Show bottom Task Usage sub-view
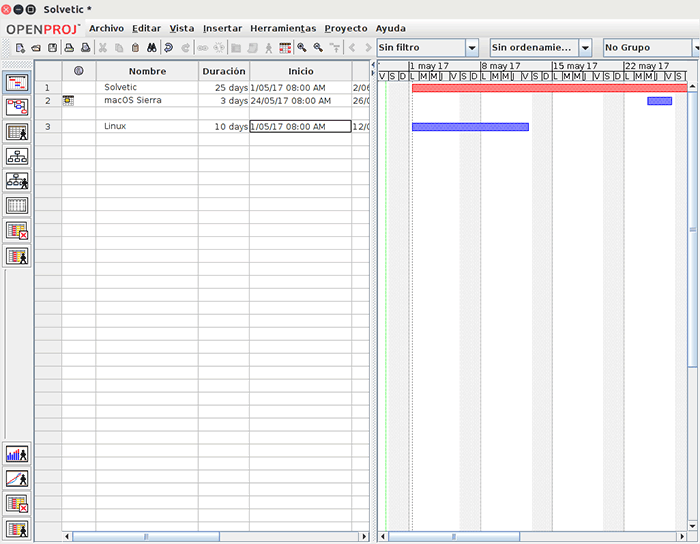This screenshot has height=544, width=700. [x=17, y=504]
